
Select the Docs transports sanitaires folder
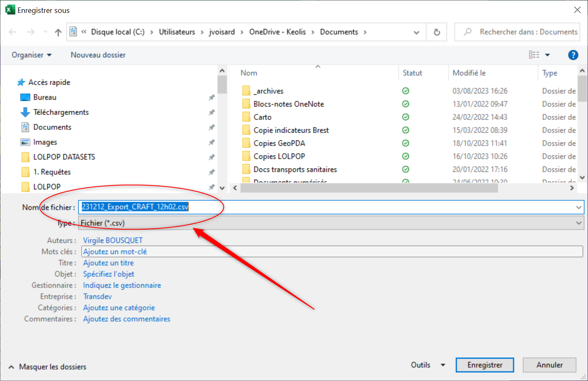pos(295,169)
